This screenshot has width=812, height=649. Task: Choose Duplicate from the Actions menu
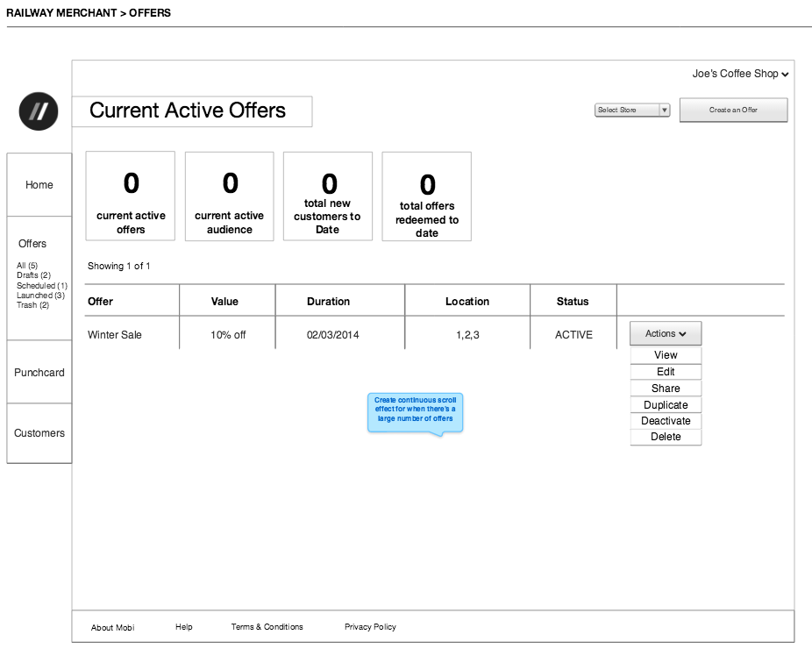click(666, 405)
